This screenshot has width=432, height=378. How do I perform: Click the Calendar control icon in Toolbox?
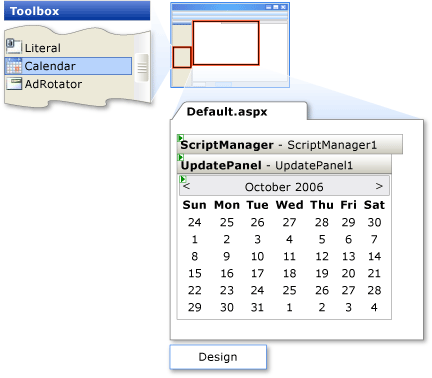[x=14, y=66]
